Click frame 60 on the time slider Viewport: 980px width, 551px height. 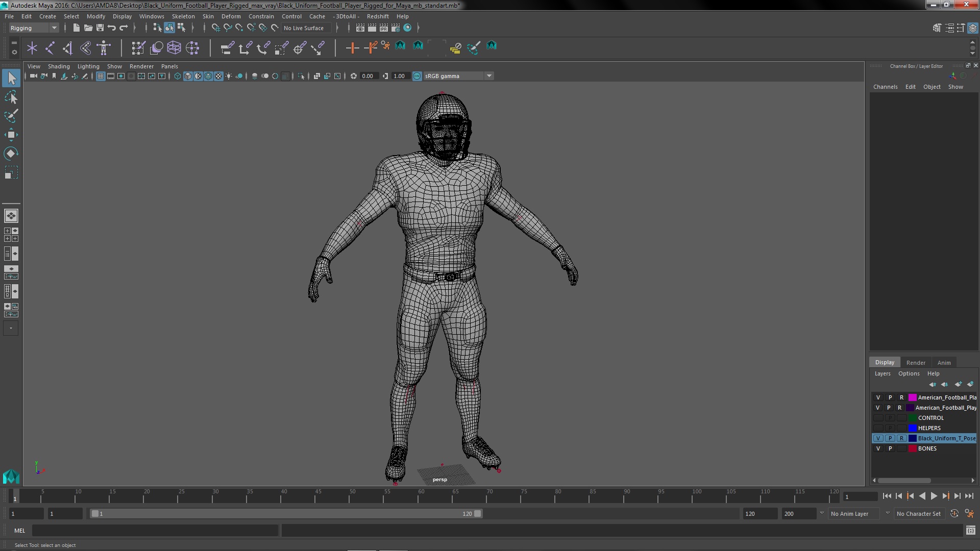(x=421, y=496)
